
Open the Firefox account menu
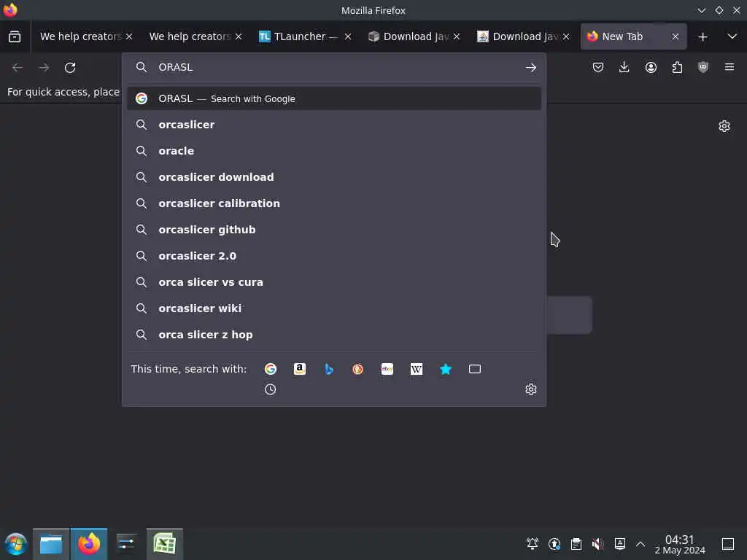[x=651, y=67]
